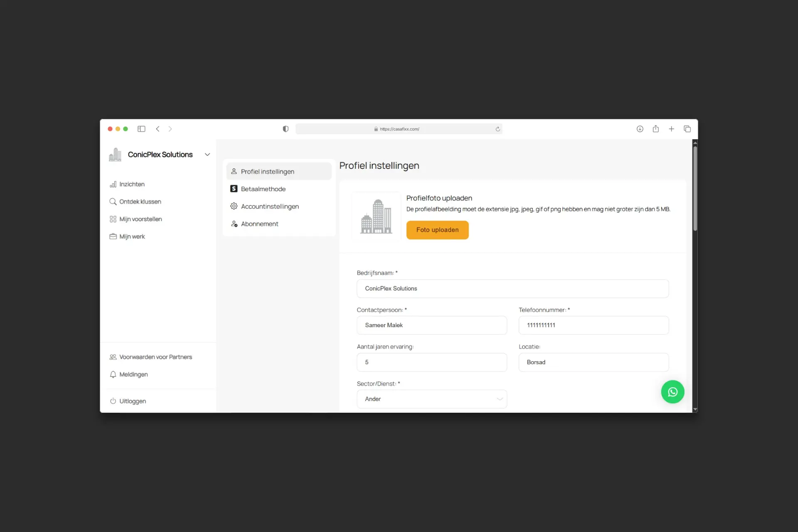Go back with browser back arrow
Image resolution: width=798 pixels, height=532 pixels.
158,129
